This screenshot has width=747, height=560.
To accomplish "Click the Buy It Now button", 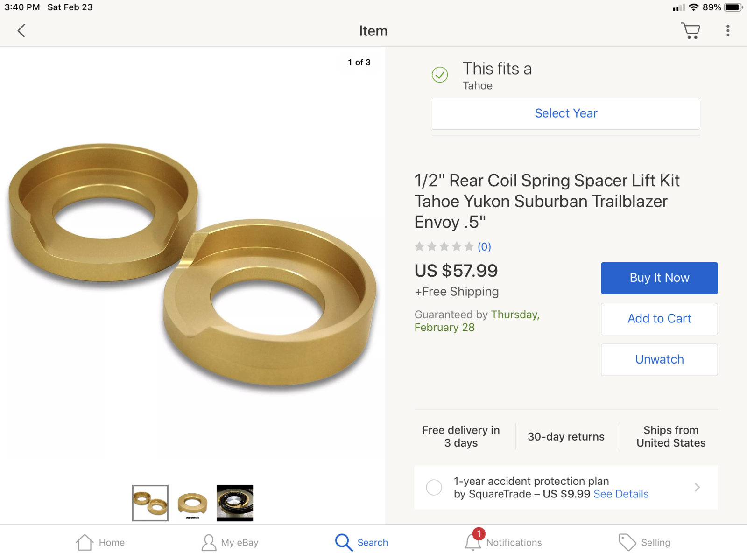I will (x=659, y=278).
